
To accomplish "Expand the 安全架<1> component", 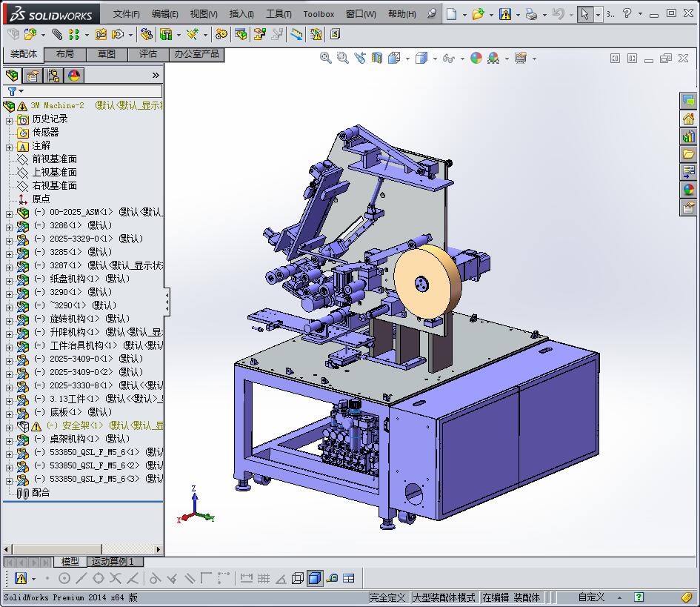I will coord(9,428).
